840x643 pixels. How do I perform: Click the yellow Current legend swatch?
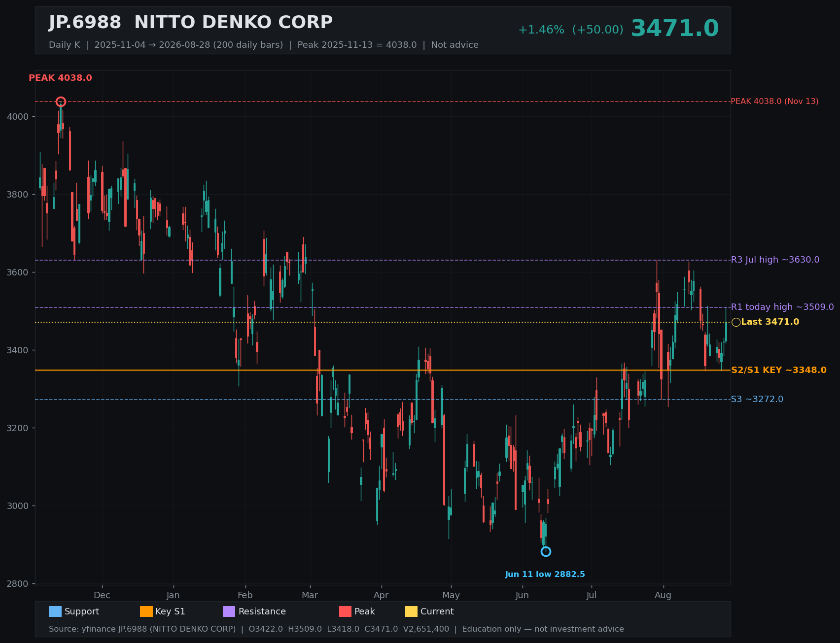(x=411, y=611)
